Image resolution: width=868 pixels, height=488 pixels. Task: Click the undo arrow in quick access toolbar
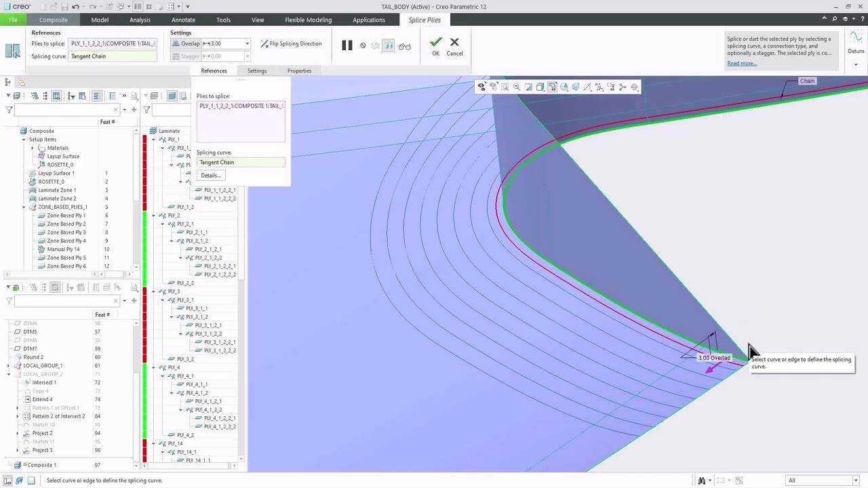click(x=76, y=7)
